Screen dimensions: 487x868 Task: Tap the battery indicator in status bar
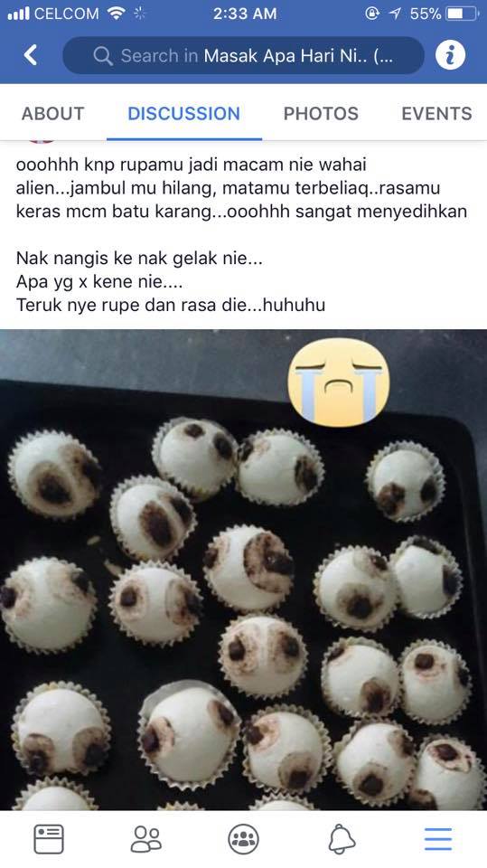tap(463, 14)
